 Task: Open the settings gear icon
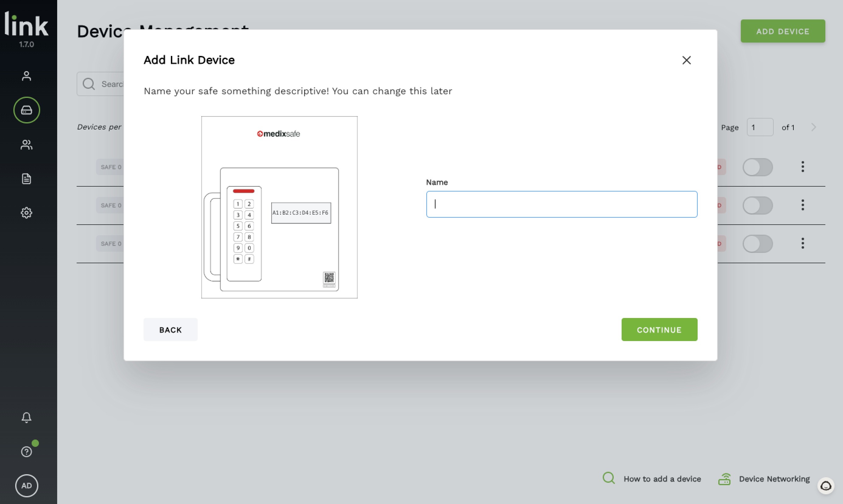point(26,213)
